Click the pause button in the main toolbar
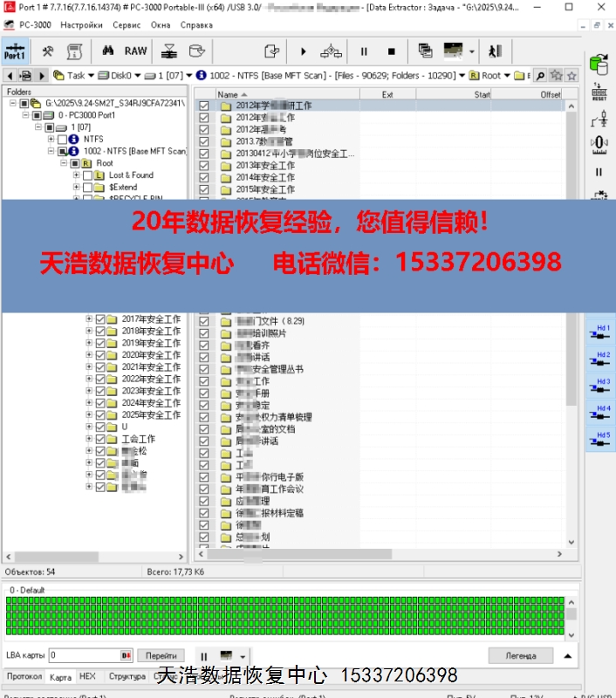The width and height of the screenshot is (616, 698). tap(364, 51)
